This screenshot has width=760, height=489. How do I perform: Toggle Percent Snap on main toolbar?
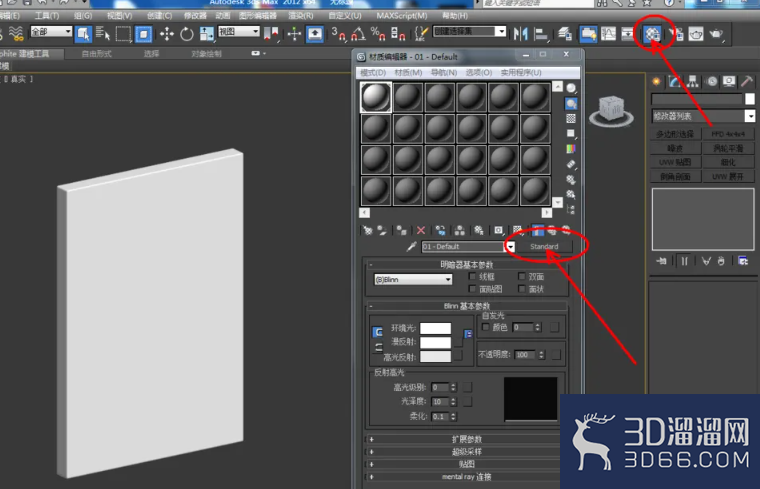(378, 34)
